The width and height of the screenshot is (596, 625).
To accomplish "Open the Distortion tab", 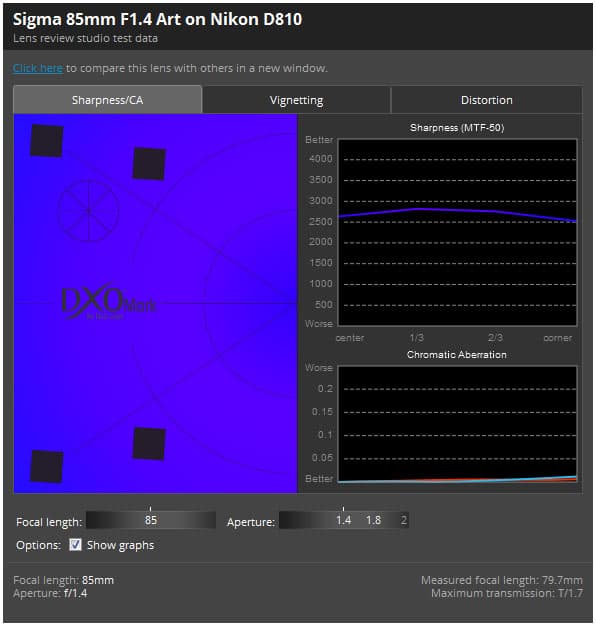I will pyautogui.click(x=486, y=100).
